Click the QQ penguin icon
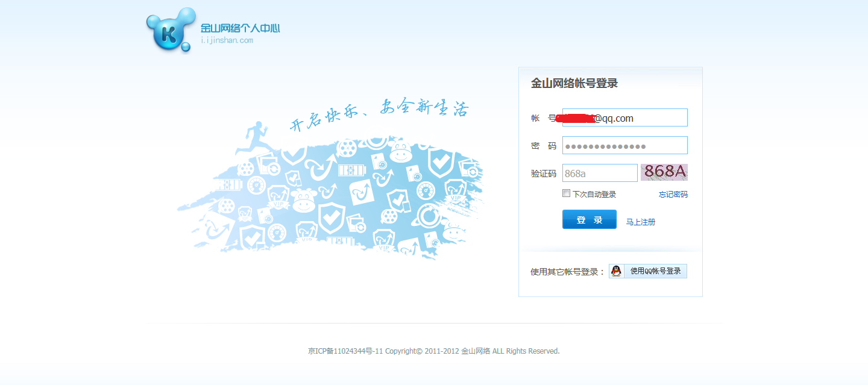This screenshot has height=385, width=868. click(616, 271)
